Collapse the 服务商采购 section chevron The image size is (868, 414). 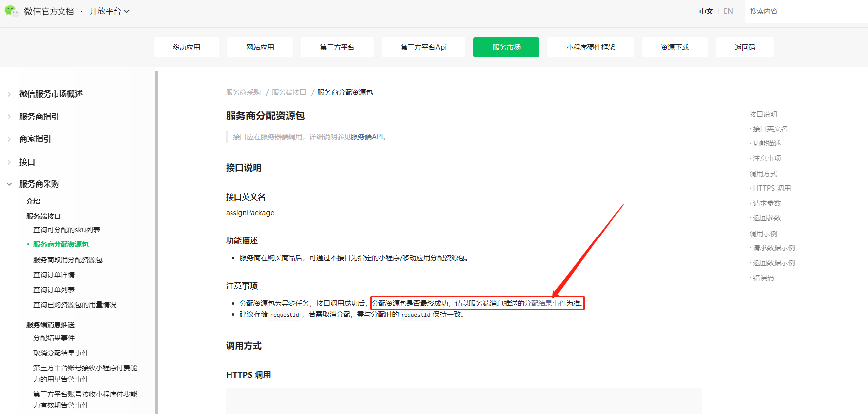(9, 184)
